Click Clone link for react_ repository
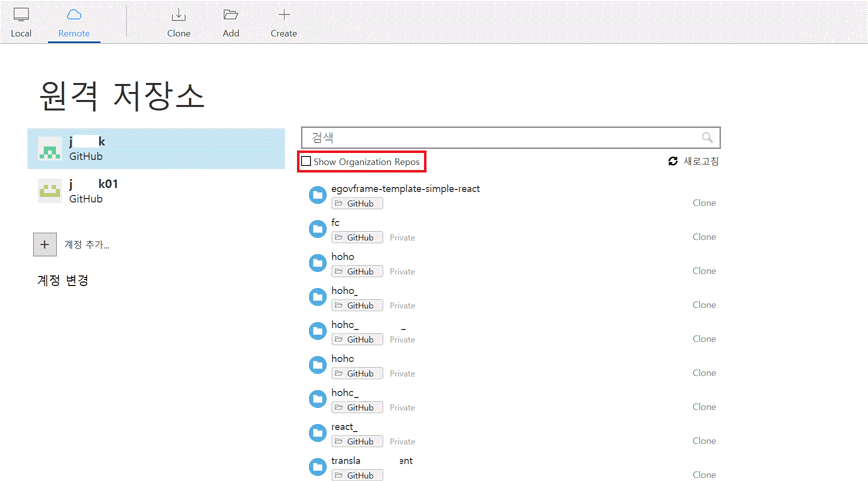Viewport: 868px width, 481px height. (704, 441)
